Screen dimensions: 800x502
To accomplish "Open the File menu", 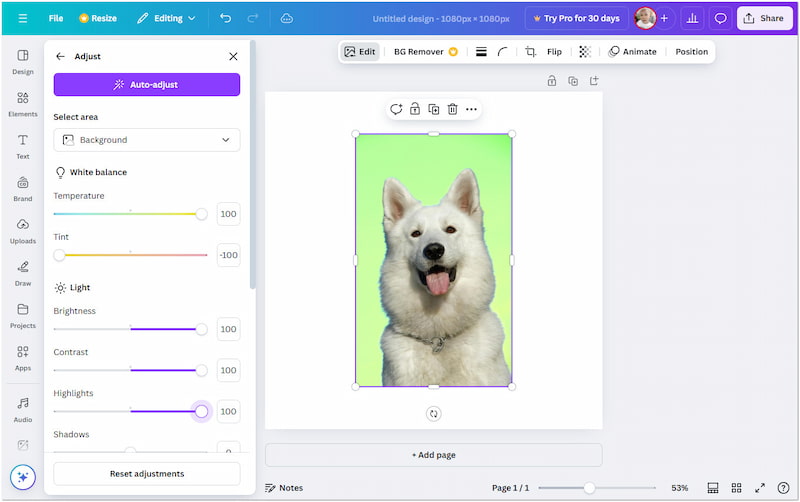I will click(x=56, y=18).
